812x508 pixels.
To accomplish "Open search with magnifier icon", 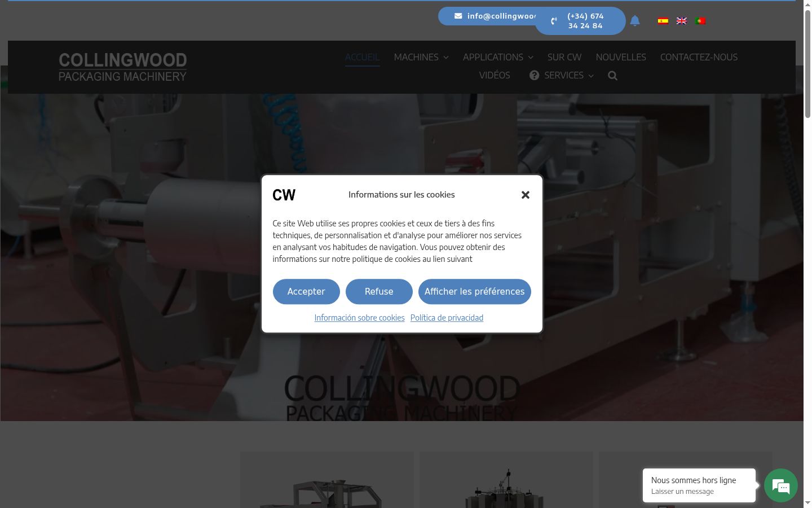I will click(613, 76).
